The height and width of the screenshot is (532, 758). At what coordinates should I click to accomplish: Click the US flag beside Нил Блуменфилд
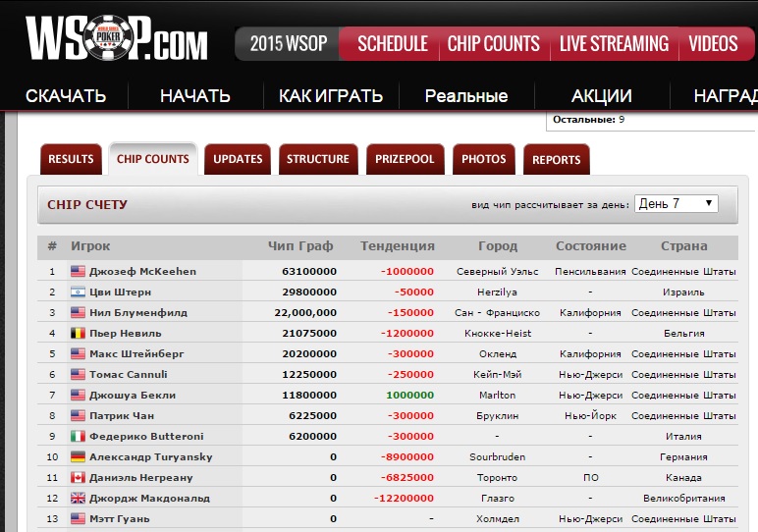78,313
